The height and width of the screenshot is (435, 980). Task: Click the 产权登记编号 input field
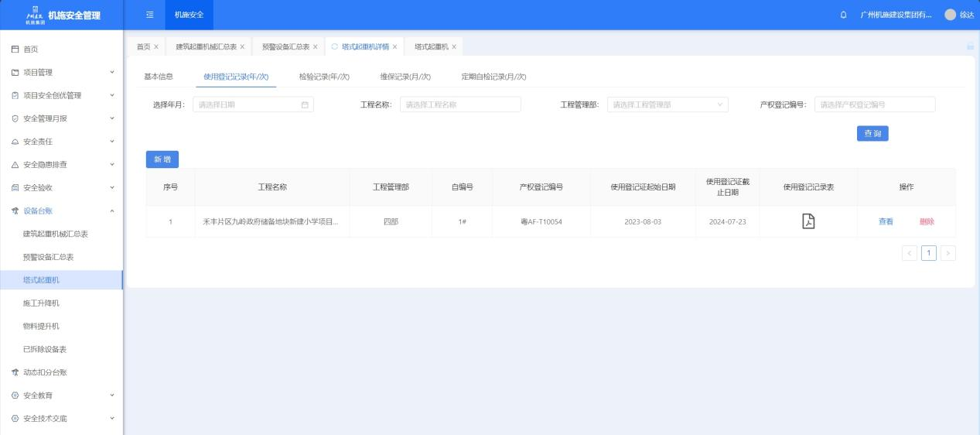874,105
